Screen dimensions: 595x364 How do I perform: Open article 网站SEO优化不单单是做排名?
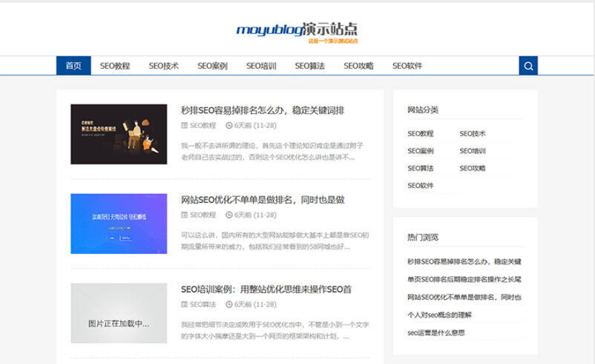pyautogui.click(x=262, y=200)
